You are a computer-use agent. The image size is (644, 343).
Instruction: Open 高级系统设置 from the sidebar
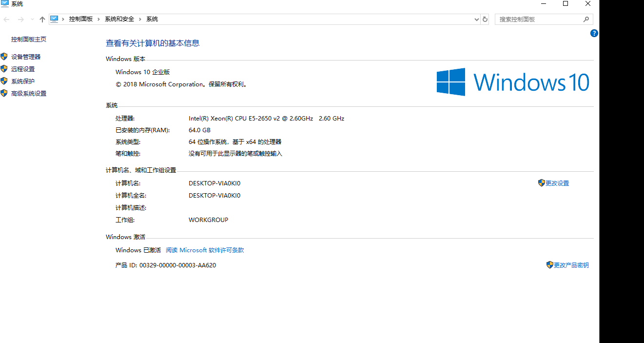coord(29,94)
